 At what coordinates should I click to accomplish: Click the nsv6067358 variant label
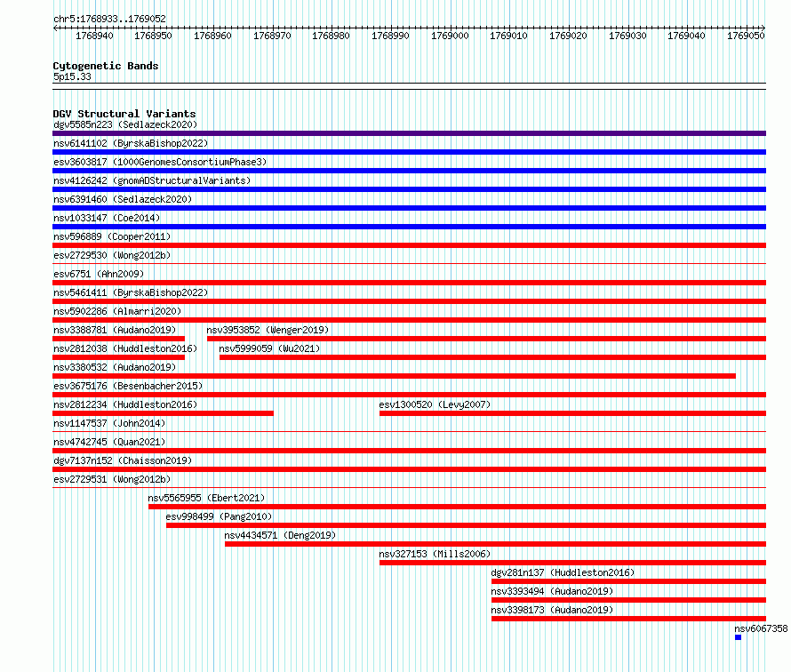point(761,628)
